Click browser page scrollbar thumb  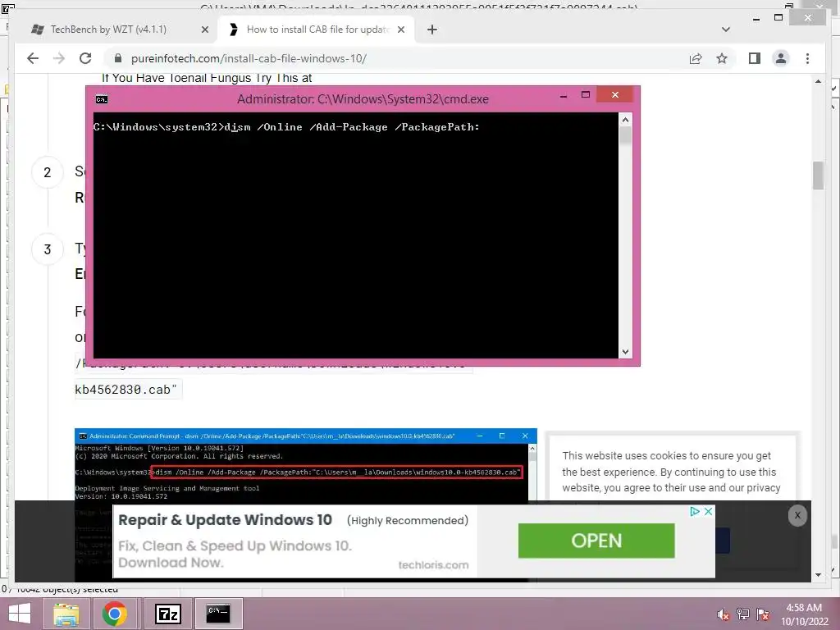tap(818, 176)
